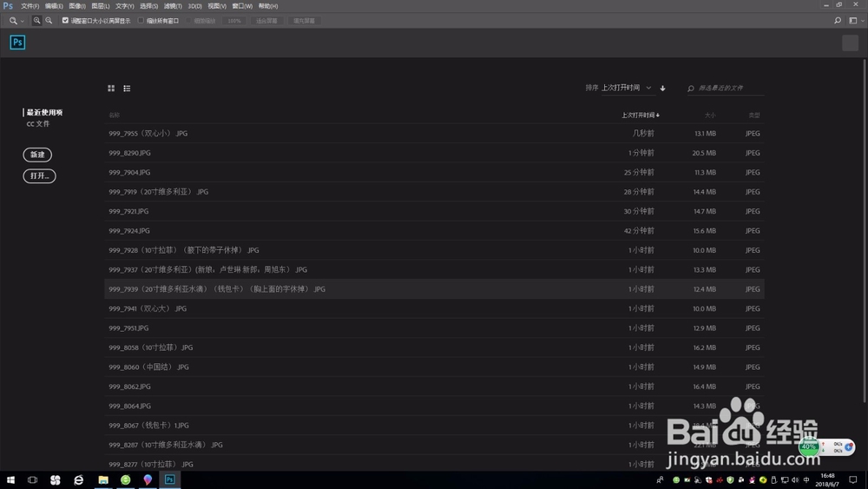This screenshot has height=489, width=868.
Task: Click the 适合屏幕 button
Action: point(266,21)
